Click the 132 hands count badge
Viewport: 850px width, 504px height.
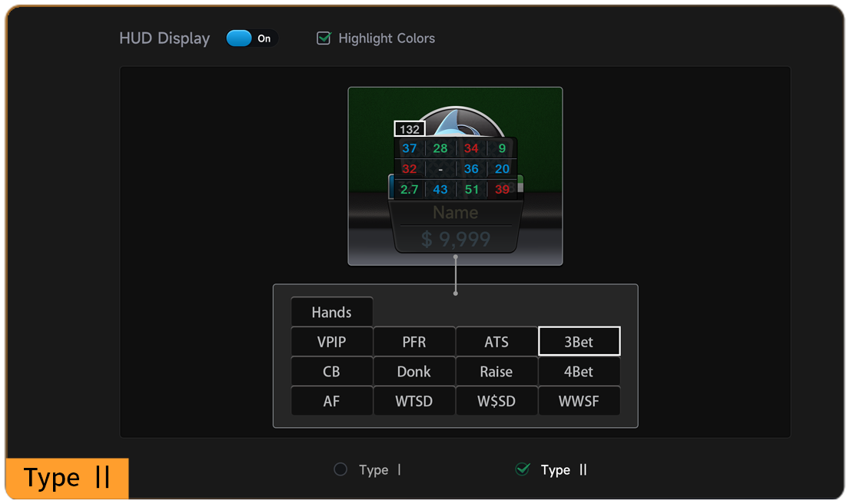[x=409, y=129]
